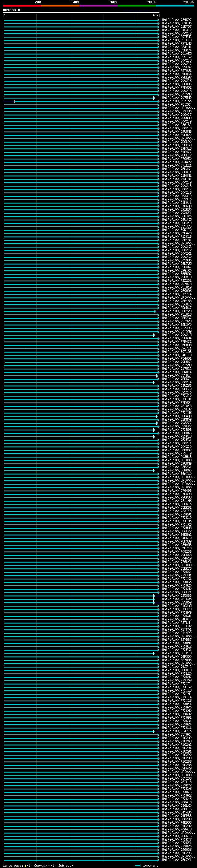
Task: Click hit UniRef100_Q002J2
Action: click(x=176, y=33)
